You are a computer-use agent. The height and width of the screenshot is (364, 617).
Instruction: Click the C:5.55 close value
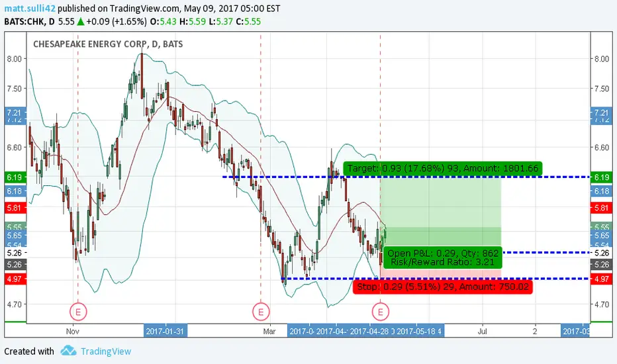[x=248, y=21]
